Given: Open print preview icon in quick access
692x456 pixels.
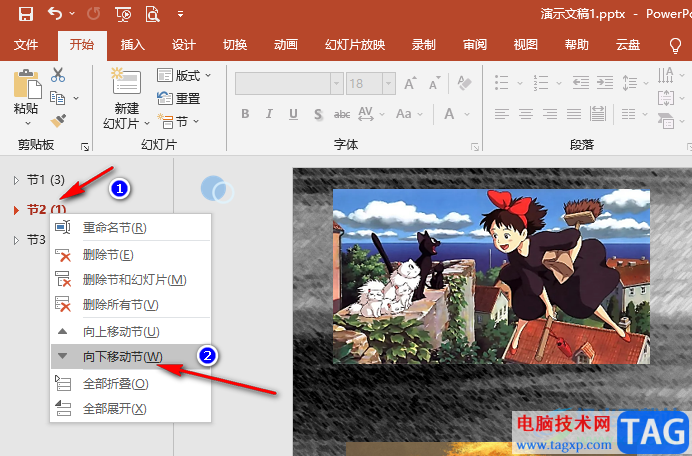Looking at the screenshot, I should coord(152,14).
